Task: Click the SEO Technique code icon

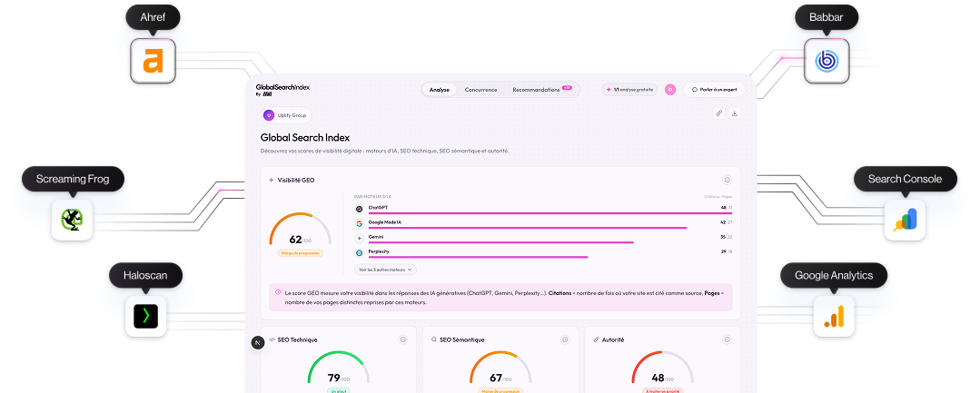Action: pyautogui.click(x=272, y=339)
